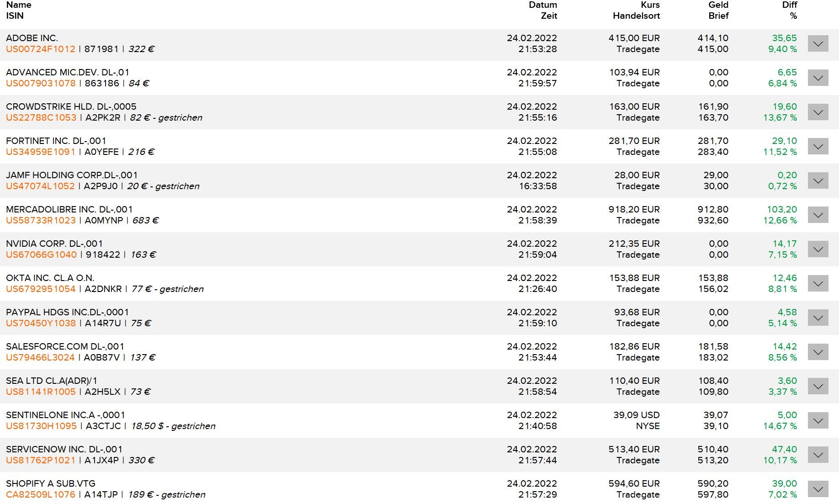Open the SERVICENOW INC. row dropdown arrow

pyautogui.click(x=818, y=455)
